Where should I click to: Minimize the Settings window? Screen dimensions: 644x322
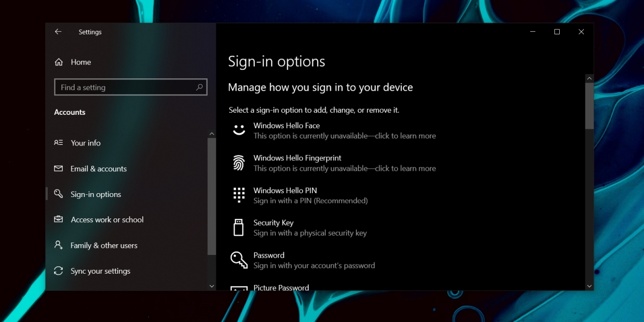[532, 32]
